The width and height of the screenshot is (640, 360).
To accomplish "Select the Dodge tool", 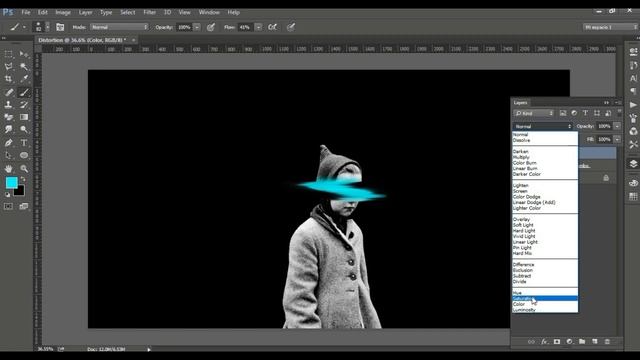I will coord(24,129).
